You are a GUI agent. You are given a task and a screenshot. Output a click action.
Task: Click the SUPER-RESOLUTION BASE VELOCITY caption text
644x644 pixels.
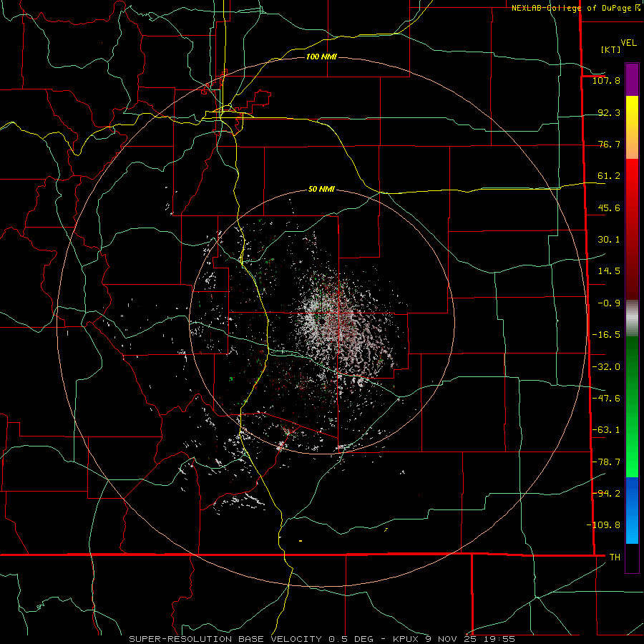225,639
